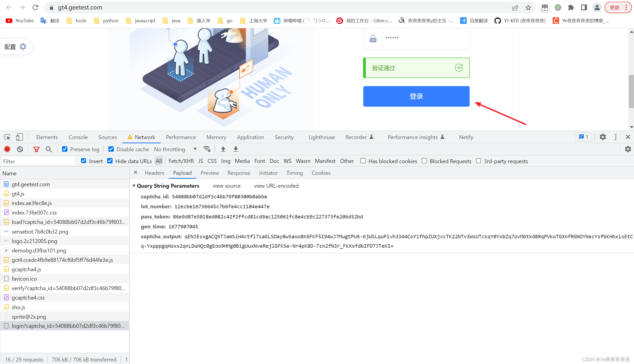Activate the inspect element picker icon
Screen dimensions: 634x364
7,137
